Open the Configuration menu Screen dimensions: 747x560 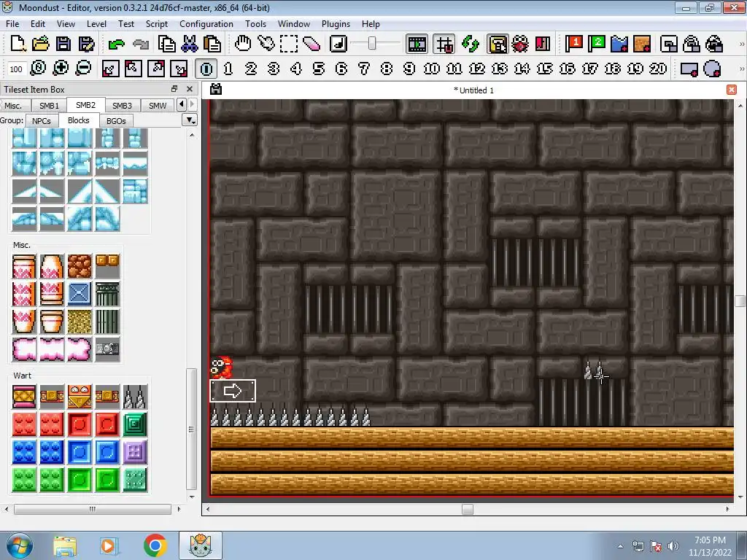click(x=206, y=24)
